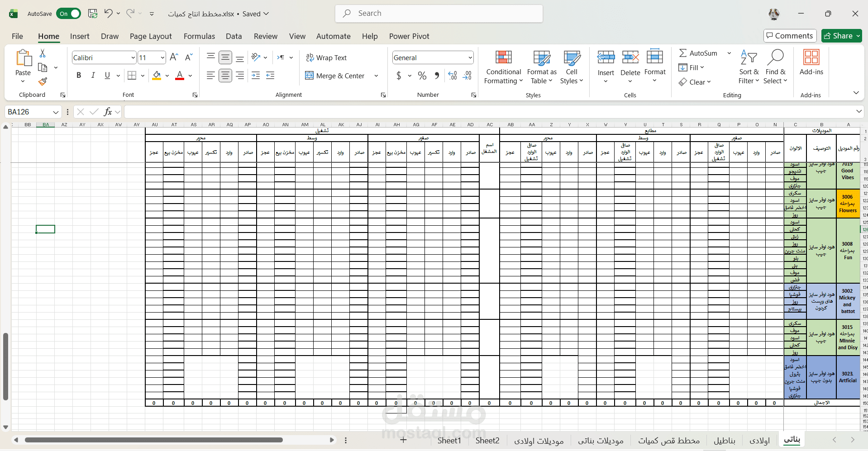Toggle Align Right alignment

[240, 76]
